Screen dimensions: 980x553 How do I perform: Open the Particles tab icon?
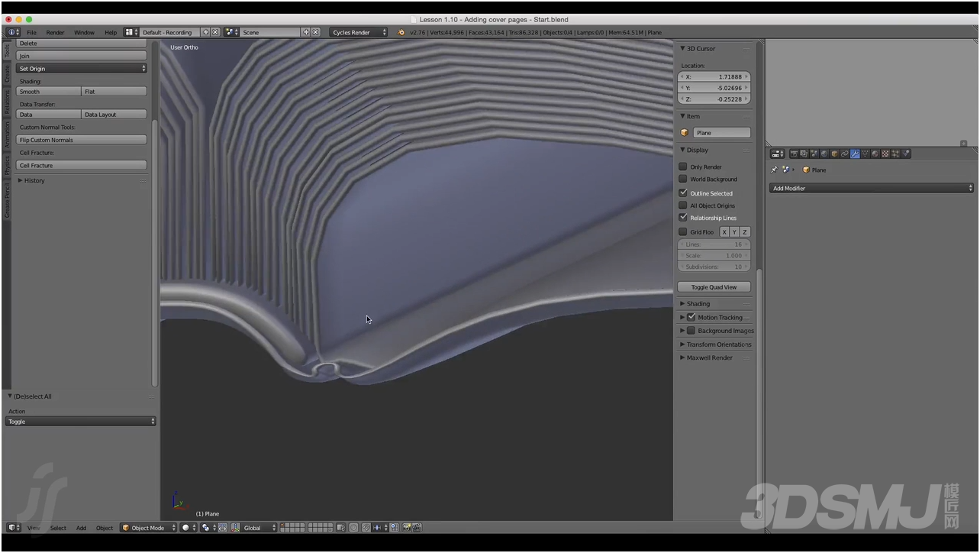(x=895, y=154)
